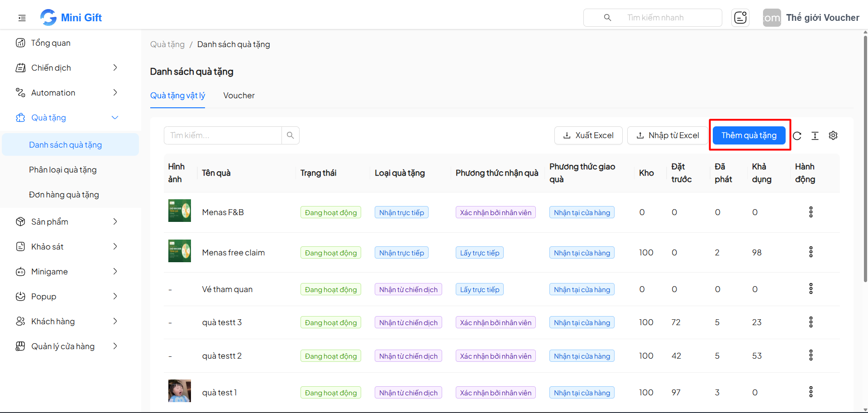
Task: Switch to the Voucher tab
Action: 239,96
